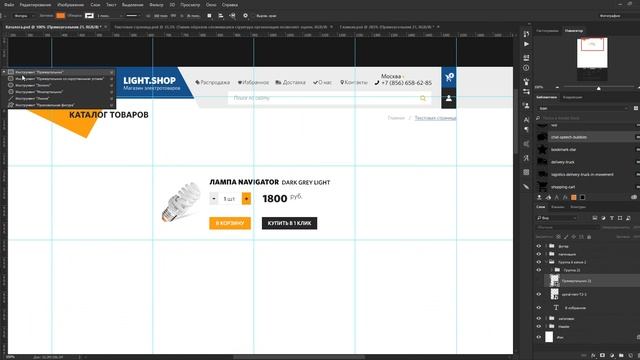Open the blend mode dropdown in Layers
Screen dimensions: 640x360
click(568, 227)
